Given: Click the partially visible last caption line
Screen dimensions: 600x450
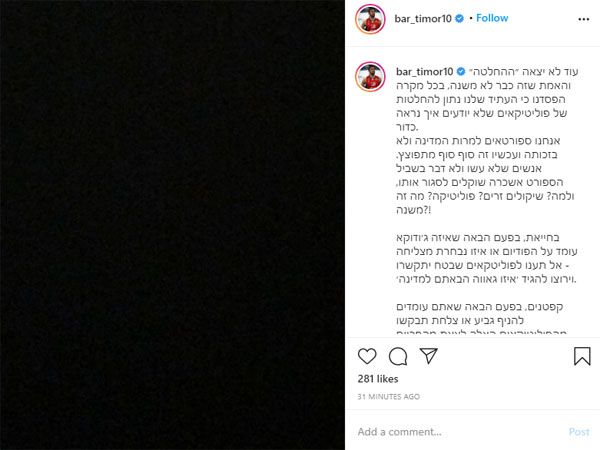Looking at the screenshot, I should pyautogui.click(x=481, y=331).
